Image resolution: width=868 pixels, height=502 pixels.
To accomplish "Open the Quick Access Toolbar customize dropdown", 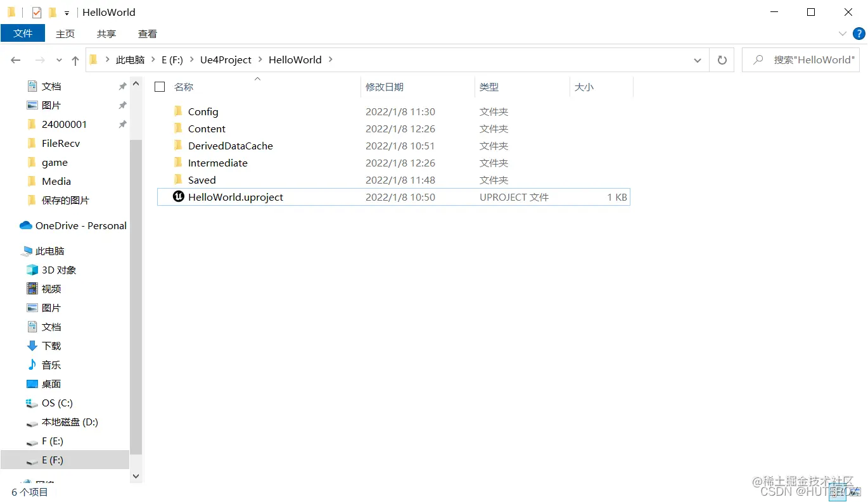I will point(67,13).
